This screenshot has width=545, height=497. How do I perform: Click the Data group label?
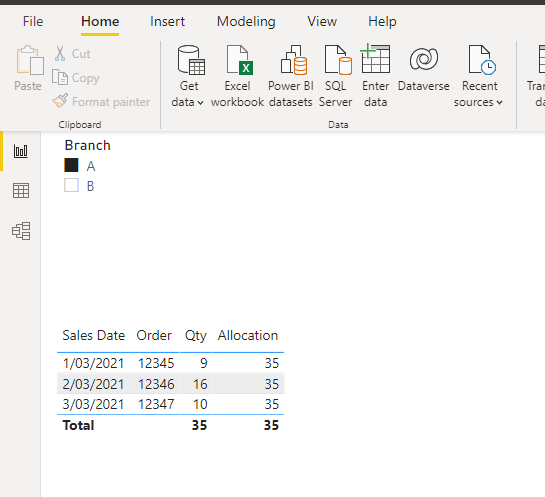click(338, 124)
